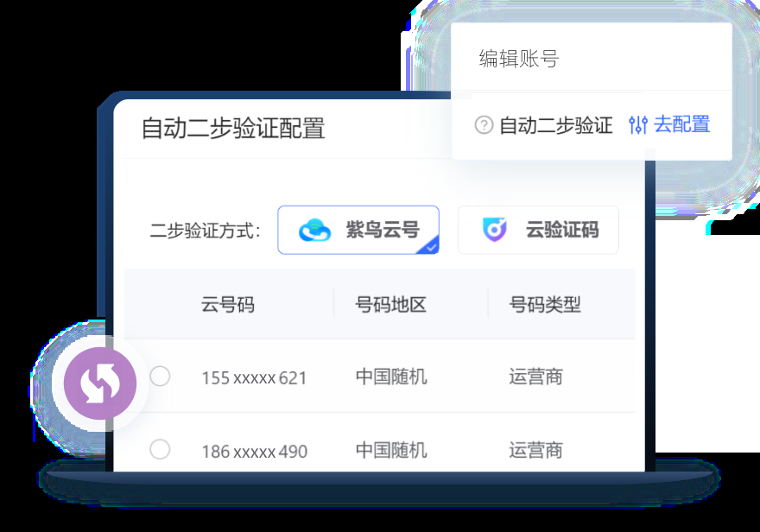Click the blue checkmark badge on 紫鸟云号

tap(429, 248)
